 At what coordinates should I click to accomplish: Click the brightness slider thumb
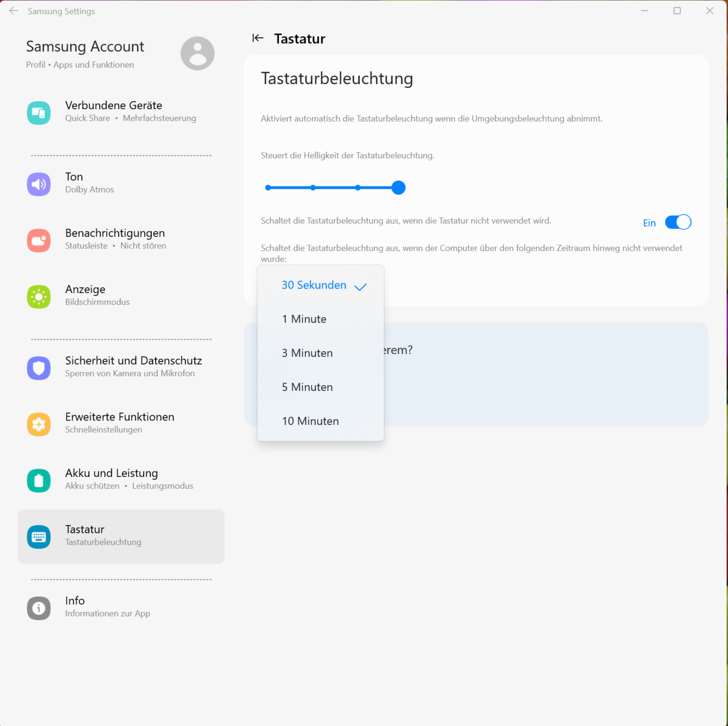398,188
